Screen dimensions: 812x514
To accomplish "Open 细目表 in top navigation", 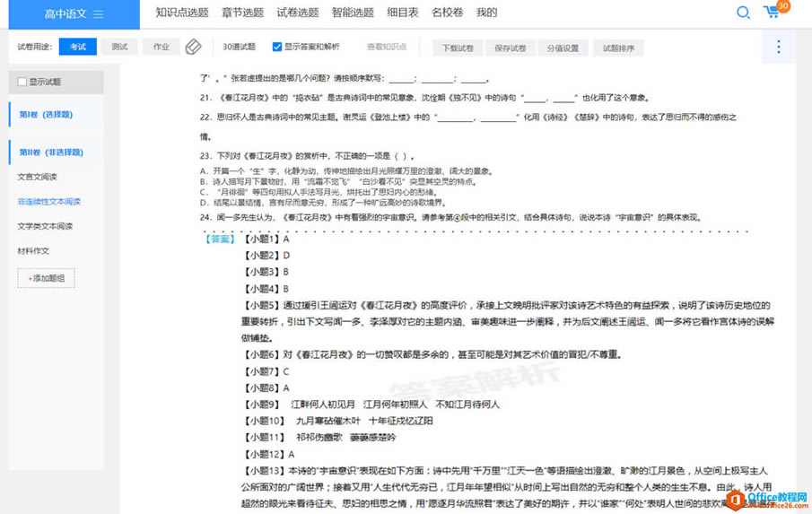I will tap(402, 13).
